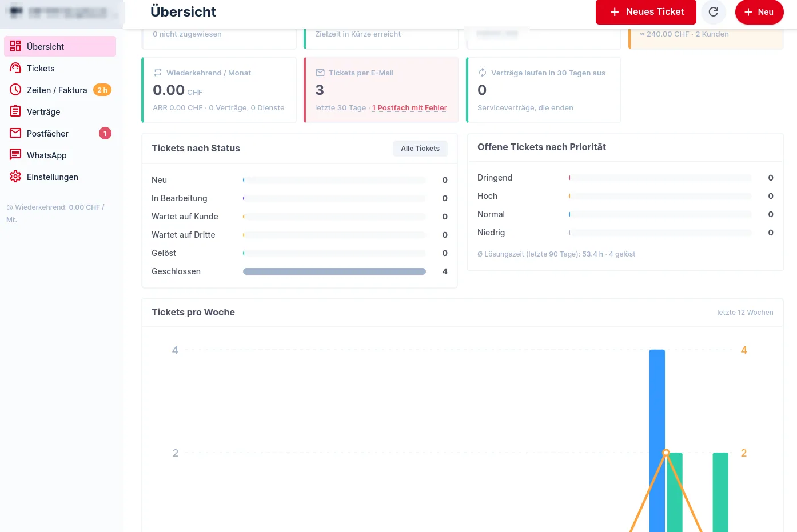Click the 'Gelöst' status label
Viewport: 797px width, 532px height.
coord(164,253)
